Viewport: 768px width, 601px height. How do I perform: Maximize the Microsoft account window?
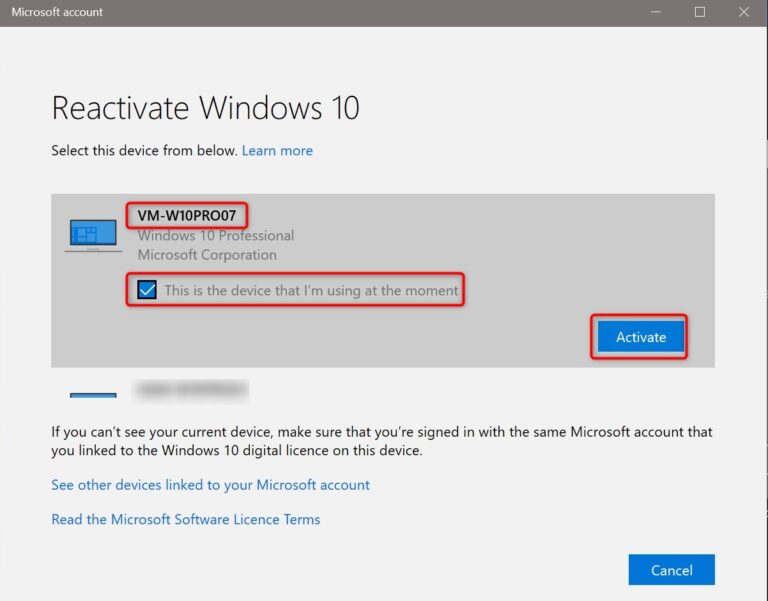(x=700, y=13)
